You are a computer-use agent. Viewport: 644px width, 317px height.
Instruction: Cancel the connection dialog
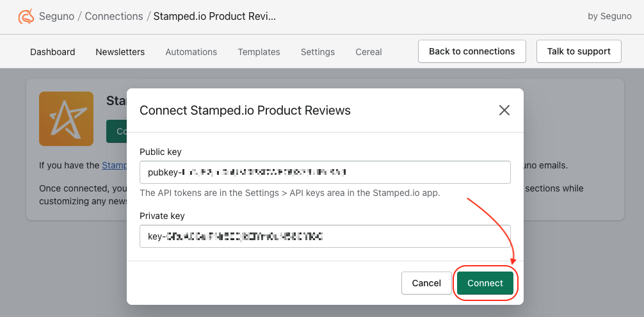click(426, 283)
